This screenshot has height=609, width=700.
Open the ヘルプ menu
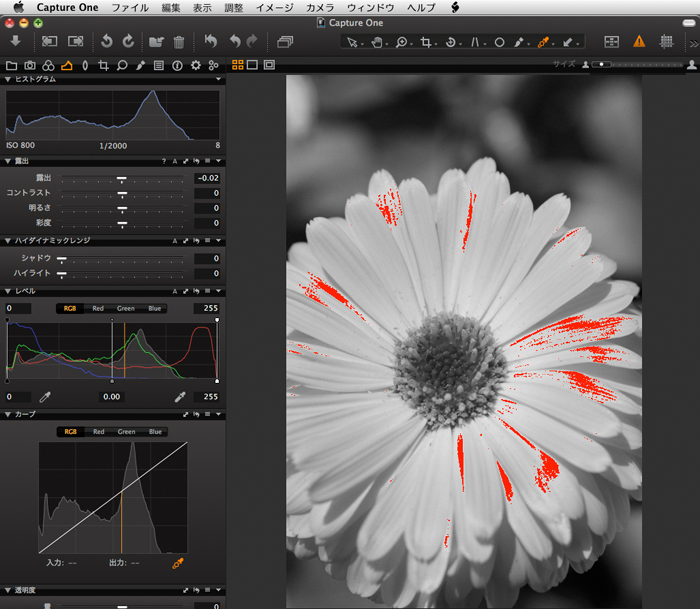coord(421,8)
